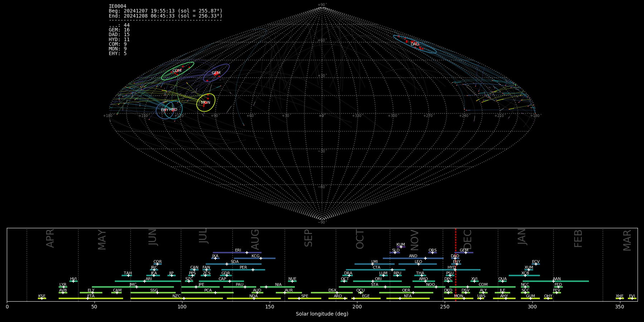
Task: Select the XUM shower label in timeline
Action: pyautogui.click(x=529, y=268)
